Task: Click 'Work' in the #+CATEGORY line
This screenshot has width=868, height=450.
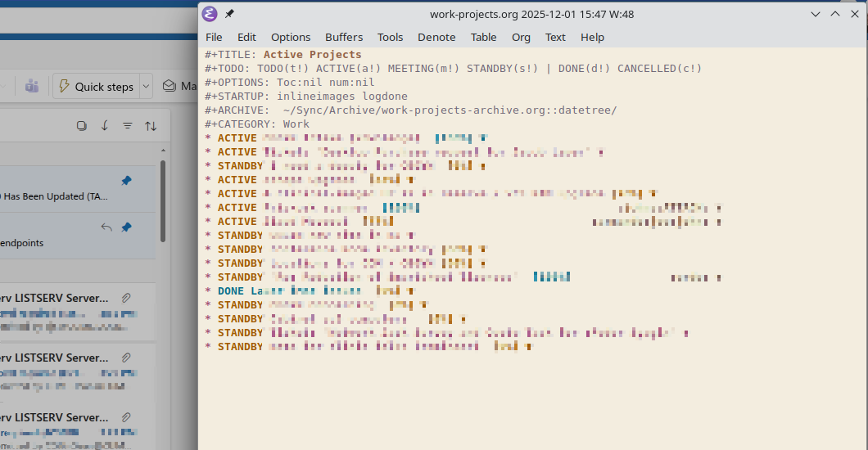Action: [296, 124]
